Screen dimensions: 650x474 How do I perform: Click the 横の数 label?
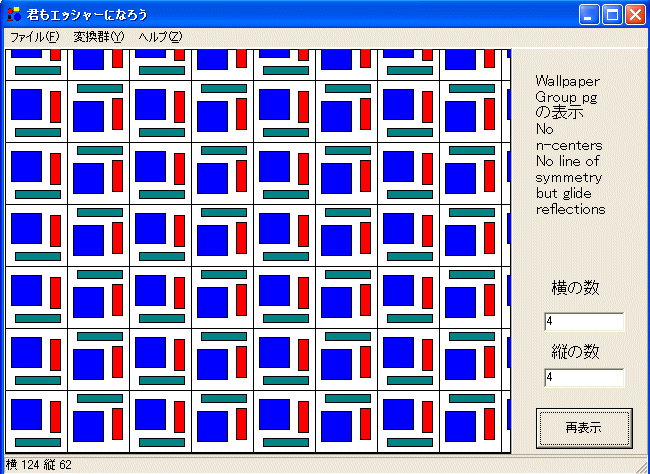(x=575, y=288)
